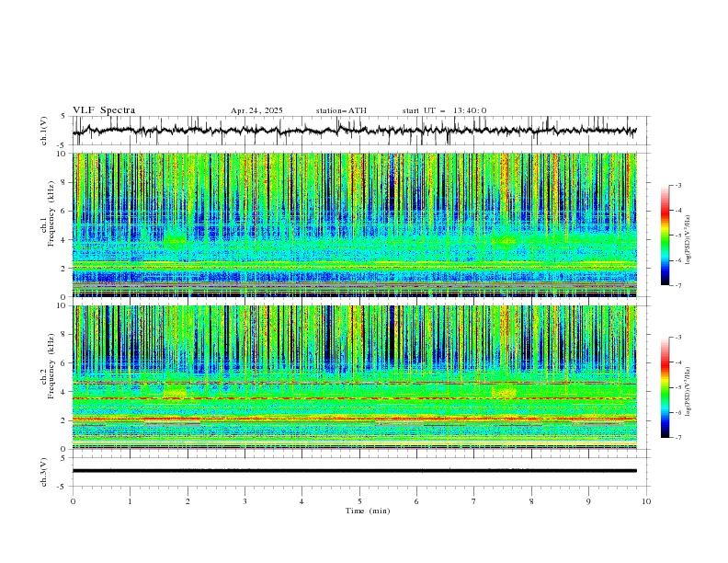This screenshot has width=728, height=563.
Task: Click tick label 7 on the time axis
Action: [x=474, y=501]
